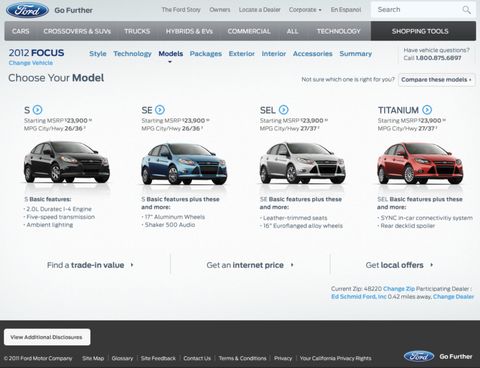This screenshot has width=480, height=368.
Task: Click the 1.800.875.6897 phone number
Action: (438, 58)
